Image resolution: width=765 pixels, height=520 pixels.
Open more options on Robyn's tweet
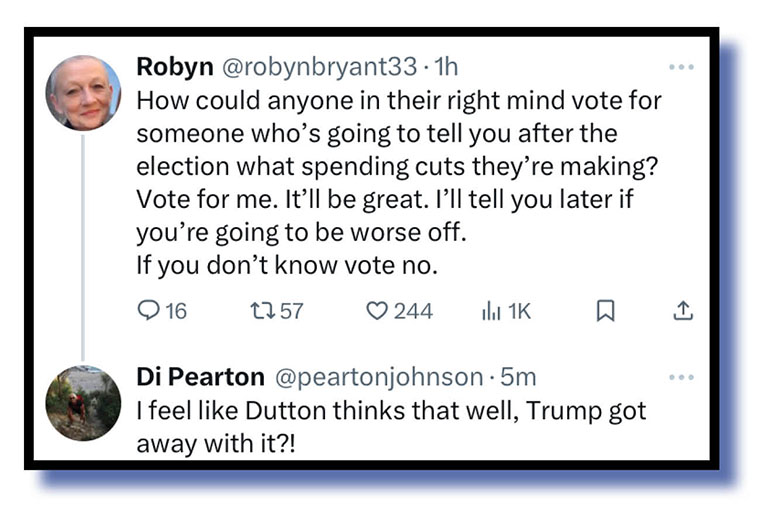[681, 67]
